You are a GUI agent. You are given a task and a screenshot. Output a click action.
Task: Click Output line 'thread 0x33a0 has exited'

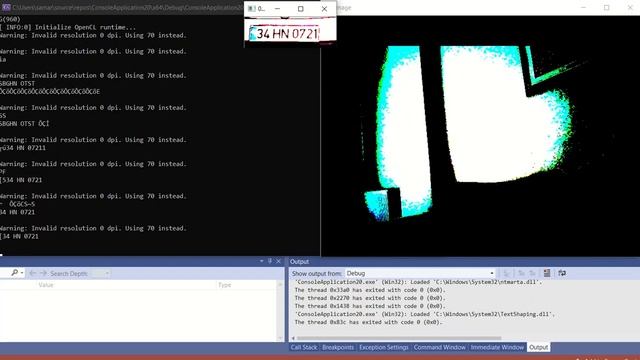tap(370, 290)
